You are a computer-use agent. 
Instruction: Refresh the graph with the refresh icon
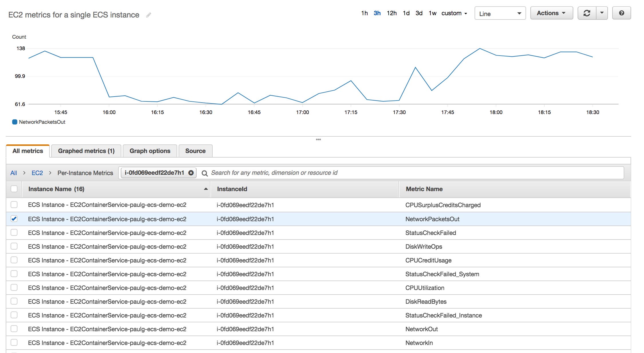pyautogui.click(x=587, y=13)
